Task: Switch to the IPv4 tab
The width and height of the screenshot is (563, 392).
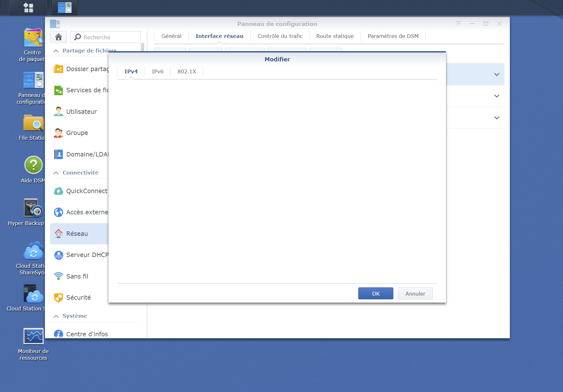Action: 131,71
